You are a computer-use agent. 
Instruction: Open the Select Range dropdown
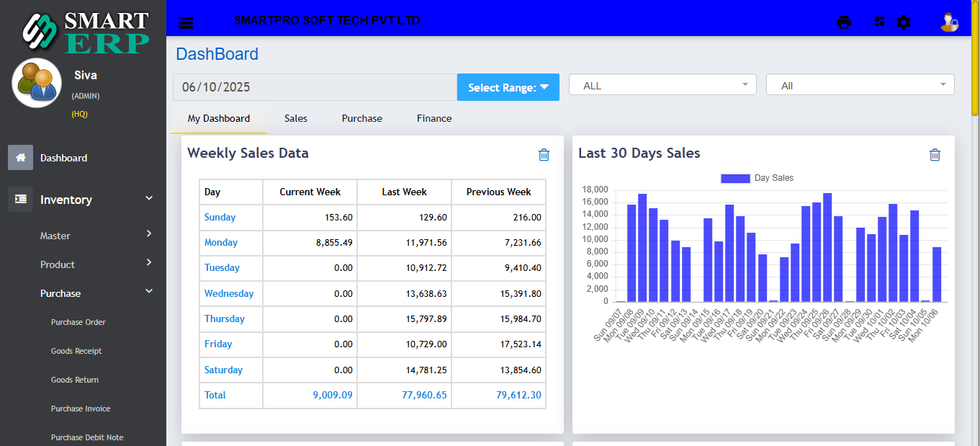click(508, 87)
